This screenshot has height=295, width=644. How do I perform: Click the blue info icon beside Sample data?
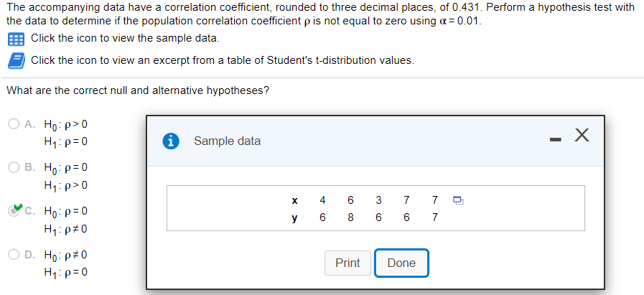[172, 141]
